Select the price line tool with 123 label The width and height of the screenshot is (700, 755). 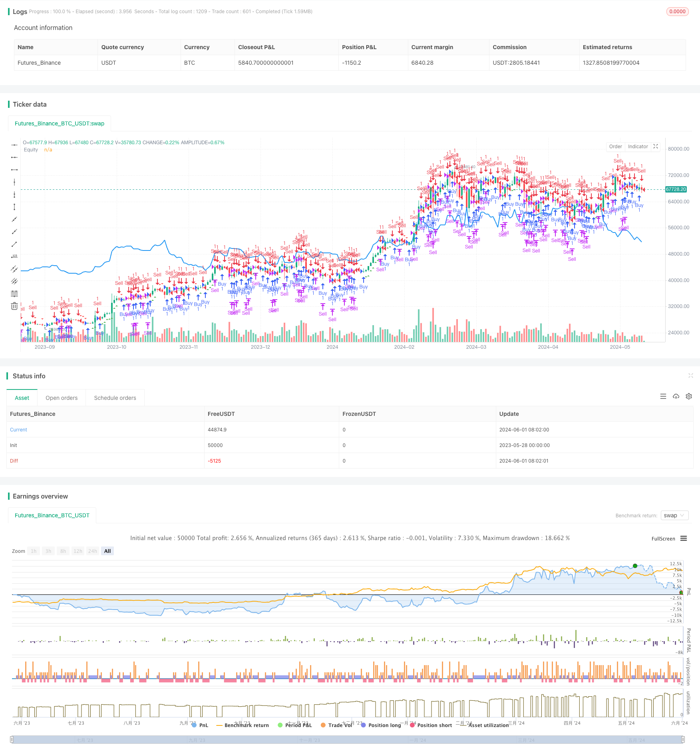coord(14,256)
